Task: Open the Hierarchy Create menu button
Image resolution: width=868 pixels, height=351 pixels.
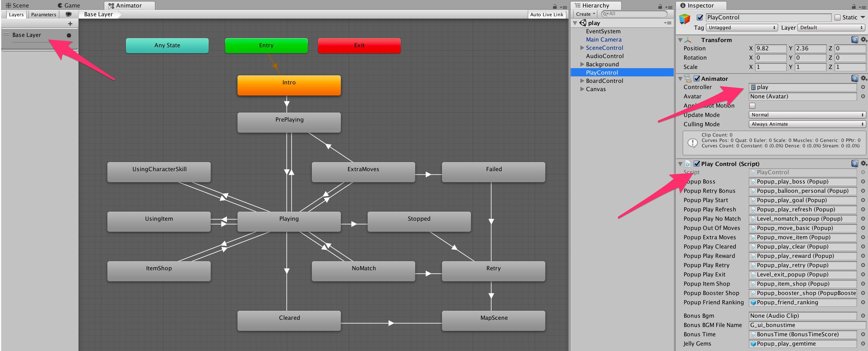Action: pyautogui.click(x=585, y=14)
